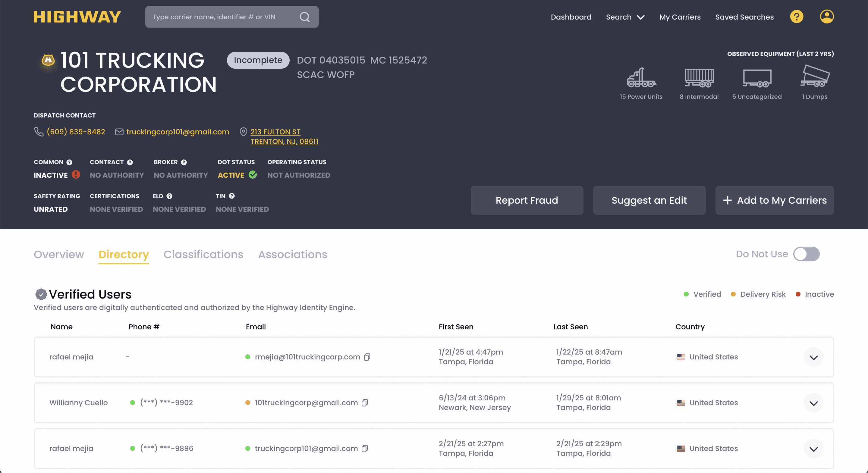Click the Email column header
Viewport: 868px width, 473px height.
(x=256, y=327)
